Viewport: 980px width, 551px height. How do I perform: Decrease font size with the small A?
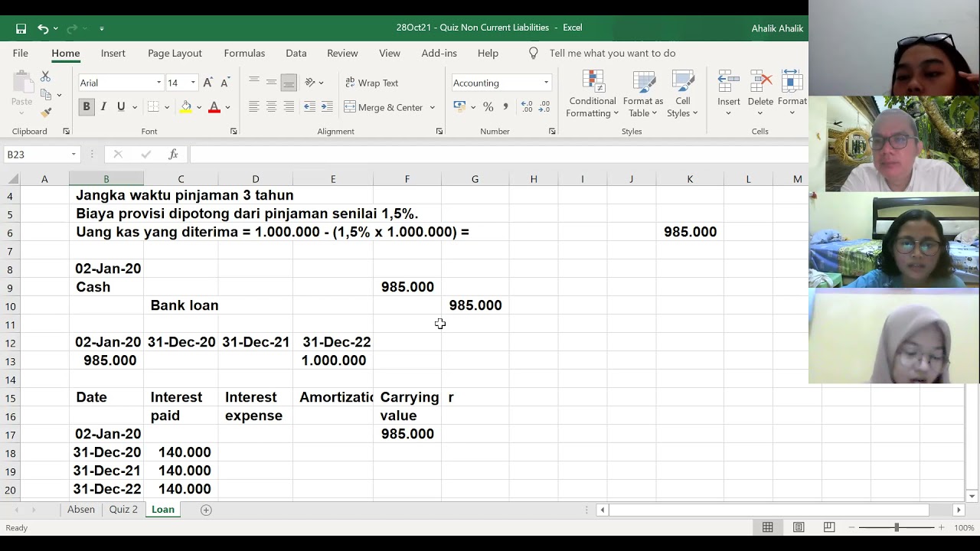(x=225, y=83)
